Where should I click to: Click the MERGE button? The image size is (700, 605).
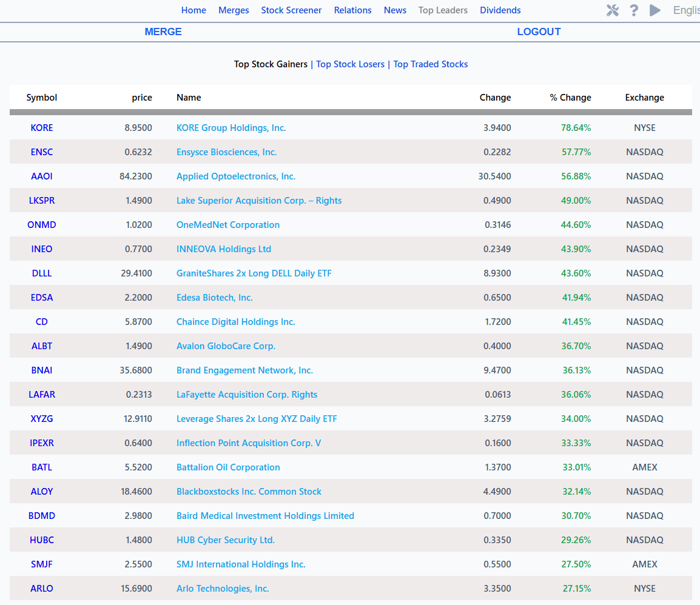coord(163,32)
